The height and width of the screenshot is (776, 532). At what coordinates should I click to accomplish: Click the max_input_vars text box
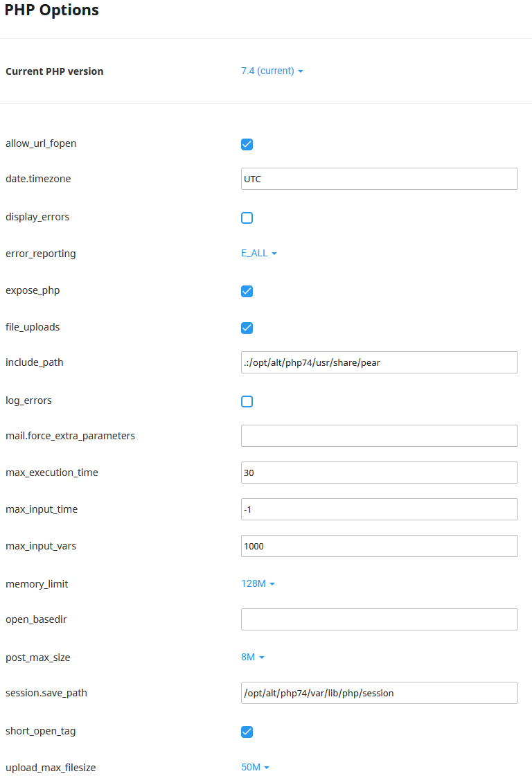[379, 546]
